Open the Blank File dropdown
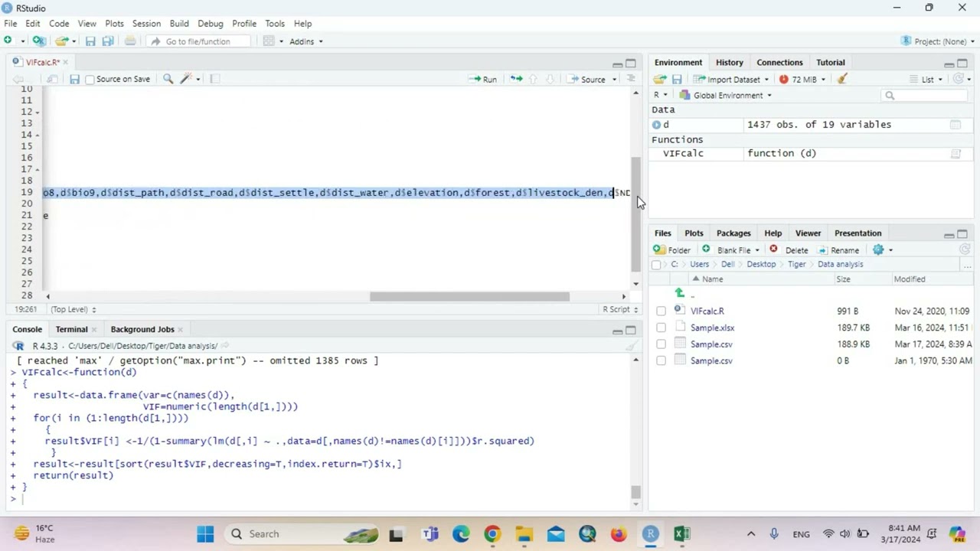Viewport: 980px width, 551px height. pyautogui.click(x=730, y=250)
